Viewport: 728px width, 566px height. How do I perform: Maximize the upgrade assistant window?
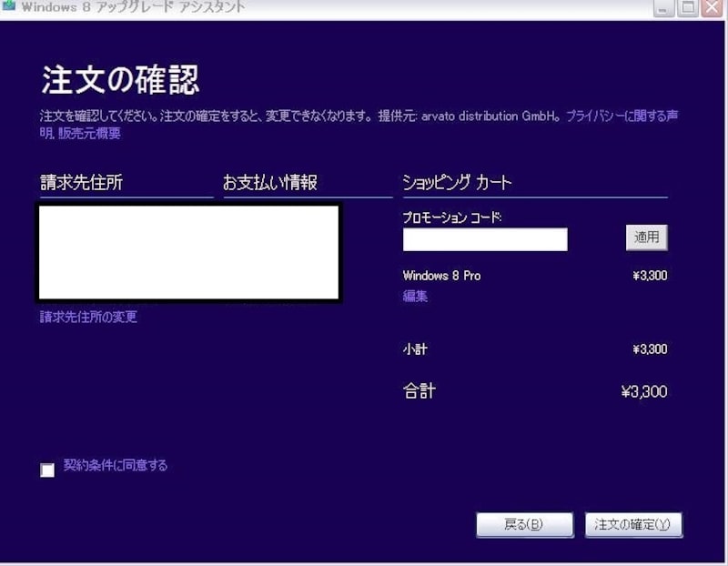tap(689, 8)
